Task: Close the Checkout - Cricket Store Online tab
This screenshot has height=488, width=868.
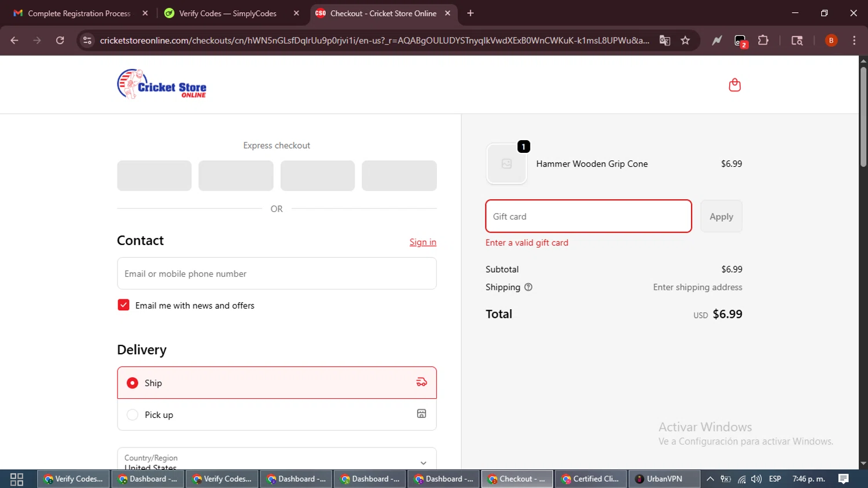Action: click(447, 13)
